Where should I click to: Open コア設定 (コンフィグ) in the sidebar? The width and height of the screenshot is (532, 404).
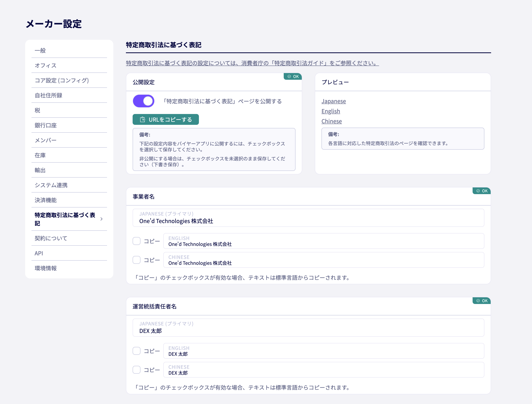(x=69, y=80)
